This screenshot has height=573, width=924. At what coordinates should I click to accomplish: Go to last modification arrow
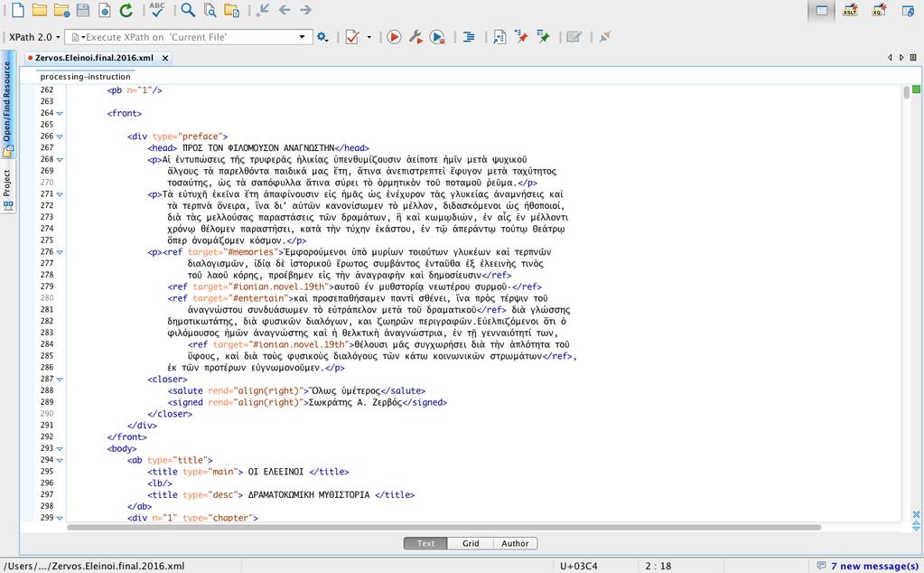point(264,9)
